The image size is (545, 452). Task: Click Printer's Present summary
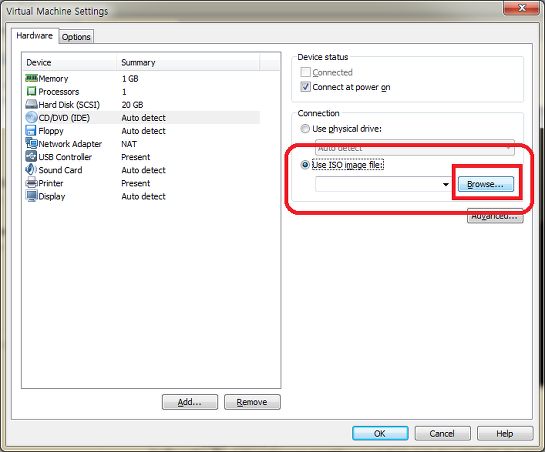(136, 183)
